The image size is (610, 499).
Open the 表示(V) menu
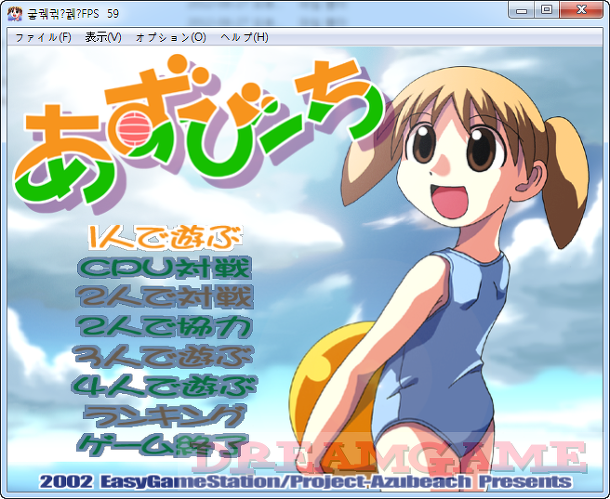point(103,37)
